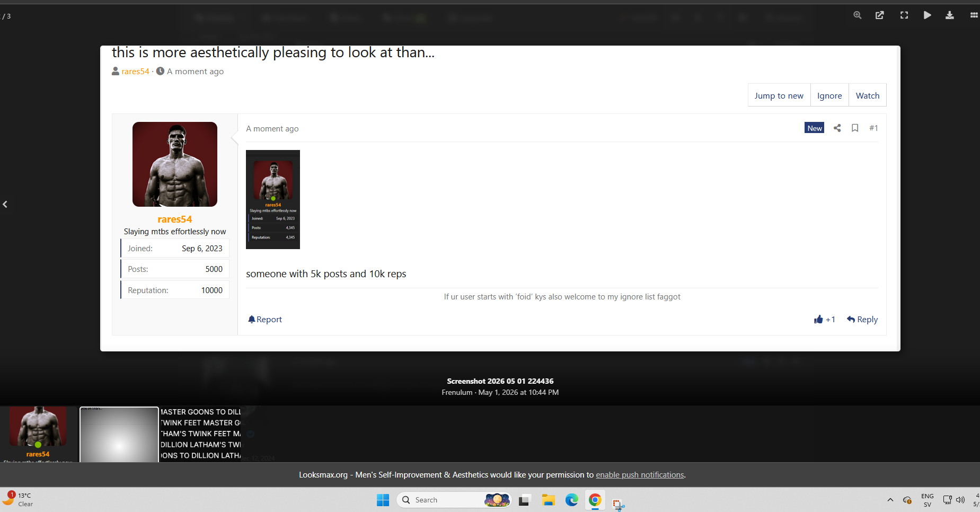Report the post with bell icon
980x512 pixels.
(x=265, y=319)
